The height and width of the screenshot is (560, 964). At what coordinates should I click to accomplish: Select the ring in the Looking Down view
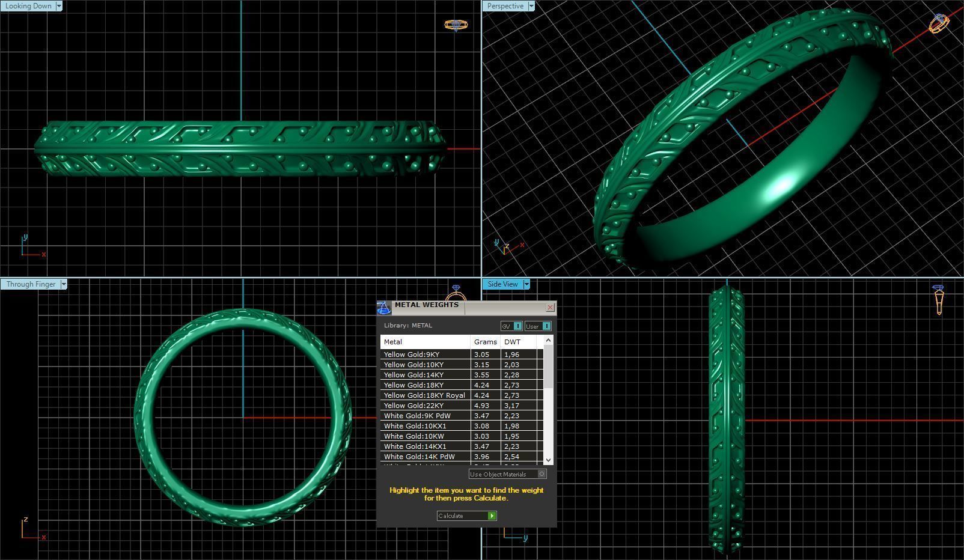tap(240, 149)
